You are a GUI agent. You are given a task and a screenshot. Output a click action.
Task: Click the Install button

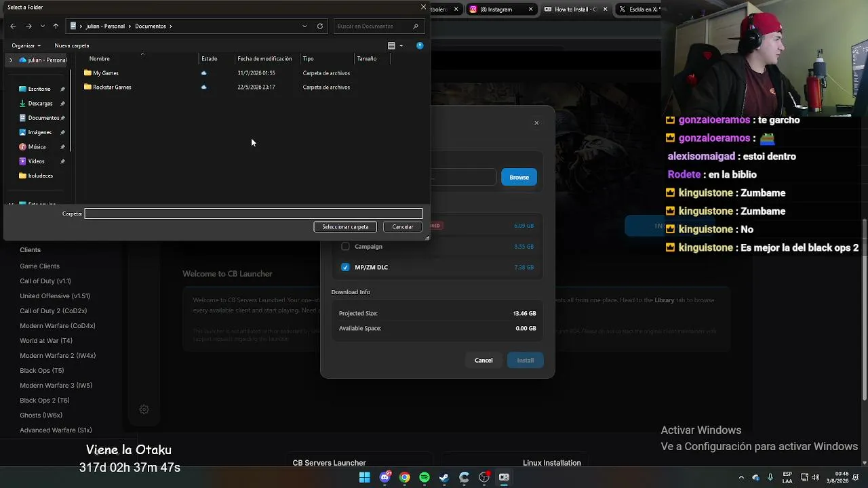526,361
